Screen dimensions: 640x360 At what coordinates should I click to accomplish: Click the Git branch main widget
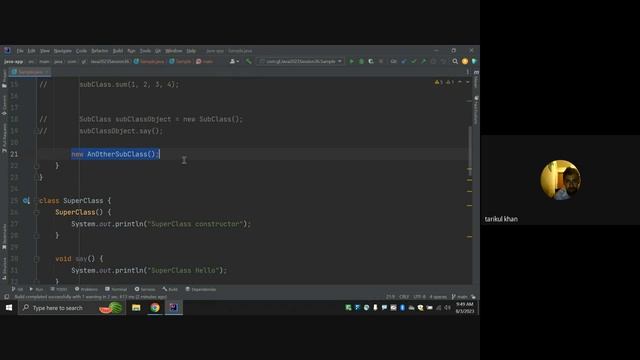coord(459,297)
